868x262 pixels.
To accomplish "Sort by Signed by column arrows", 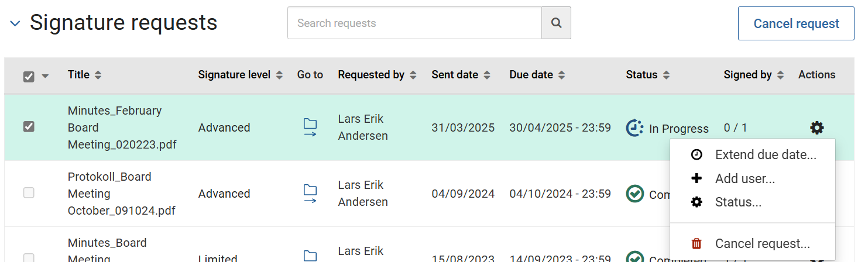I will pos(780,75).
